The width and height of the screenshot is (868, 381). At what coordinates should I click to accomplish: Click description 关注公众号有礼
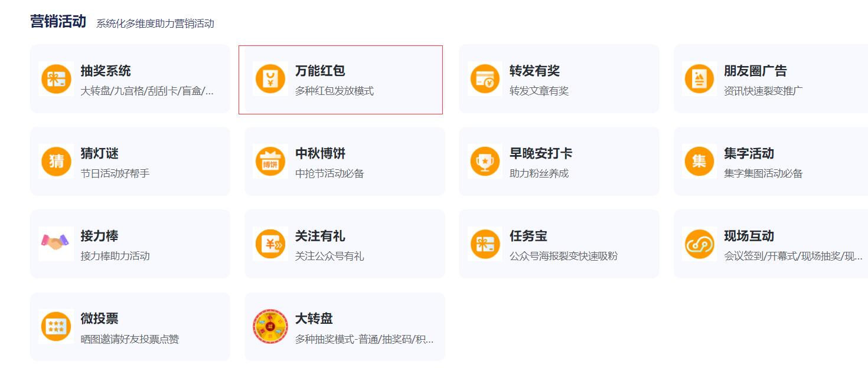coord(329,256)
